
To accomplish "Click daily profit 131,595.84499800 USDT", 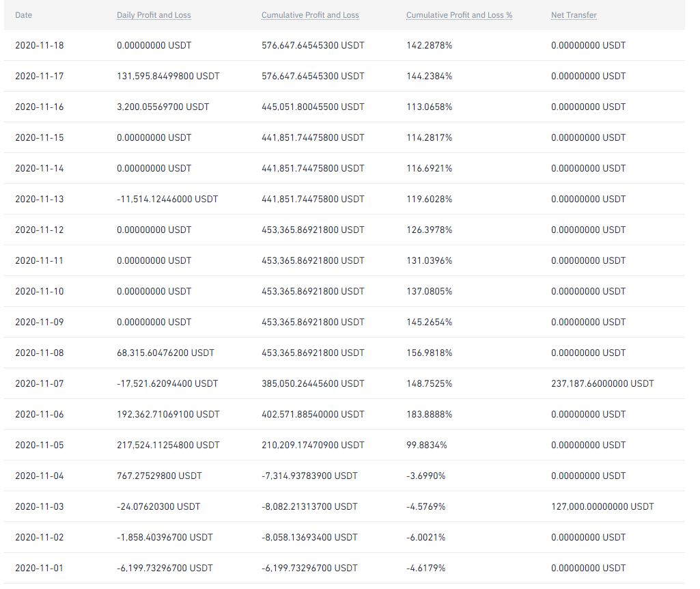I will coord(168,77).
